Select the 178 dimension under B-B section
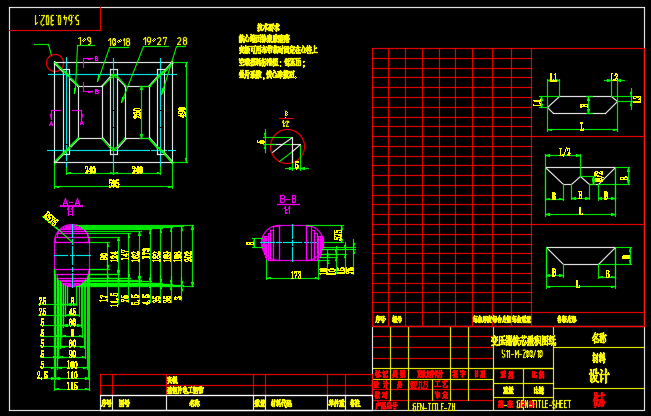The width and height of the screenshot is (651, 416). click(296, 275)
